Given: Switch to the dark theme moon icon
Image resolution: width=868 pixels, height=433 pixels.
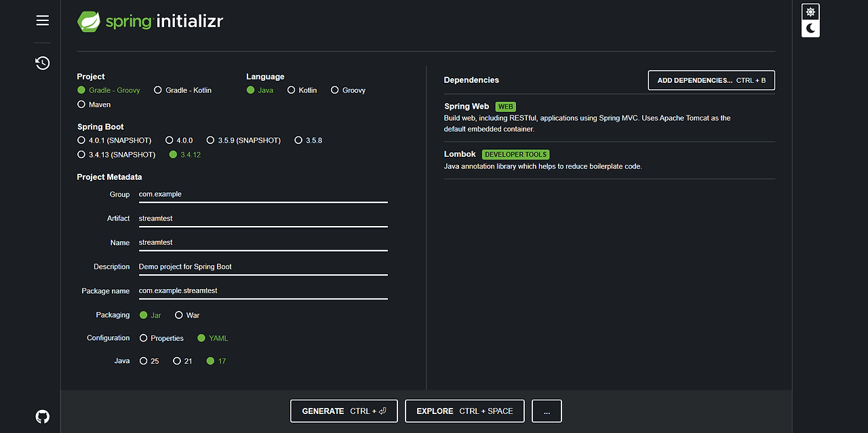Looking at the screenshot, I should click(x=810, y=29).
